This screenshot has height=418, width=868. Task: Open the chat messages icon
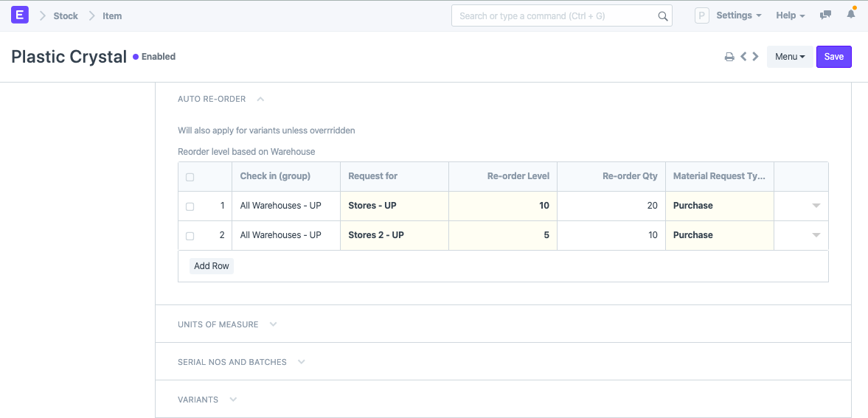tap(826, 15)
